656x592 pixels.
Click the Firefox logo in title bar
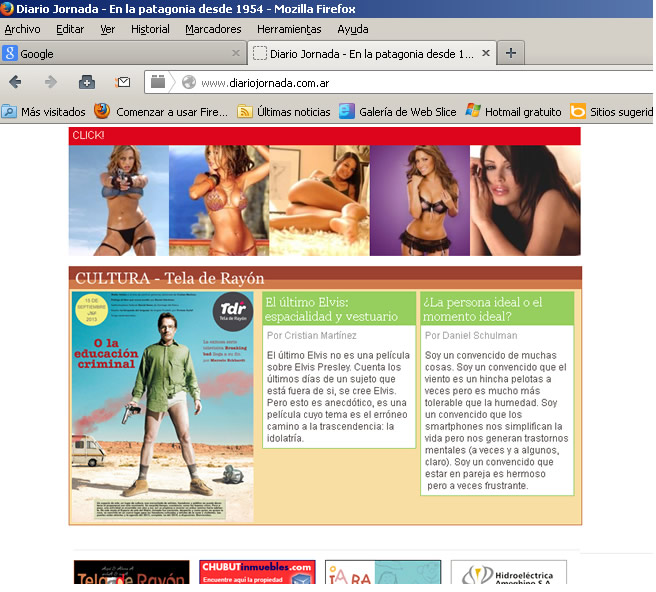tap(7, 8)
